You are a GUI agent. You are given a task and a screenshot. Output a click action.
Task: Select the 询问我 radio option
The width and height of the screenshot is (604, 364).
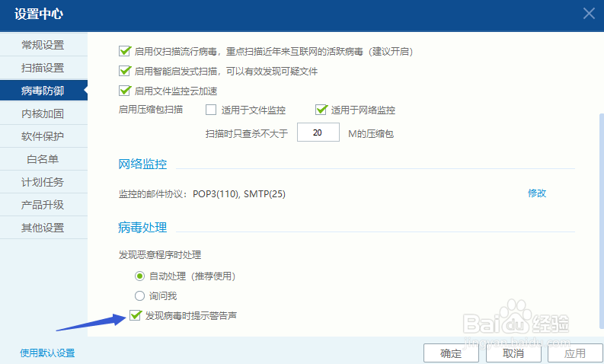(x=139, y=295)
